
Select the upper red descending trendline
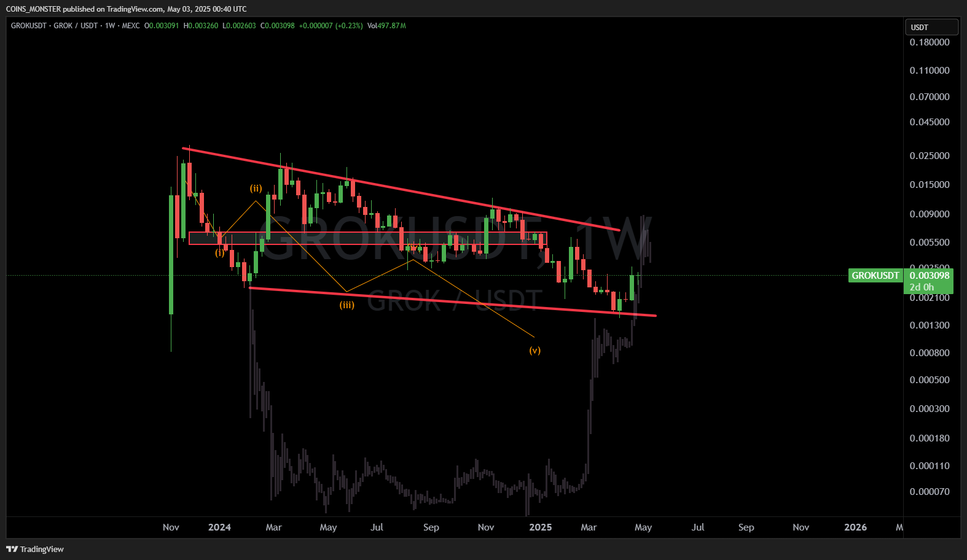401,189
